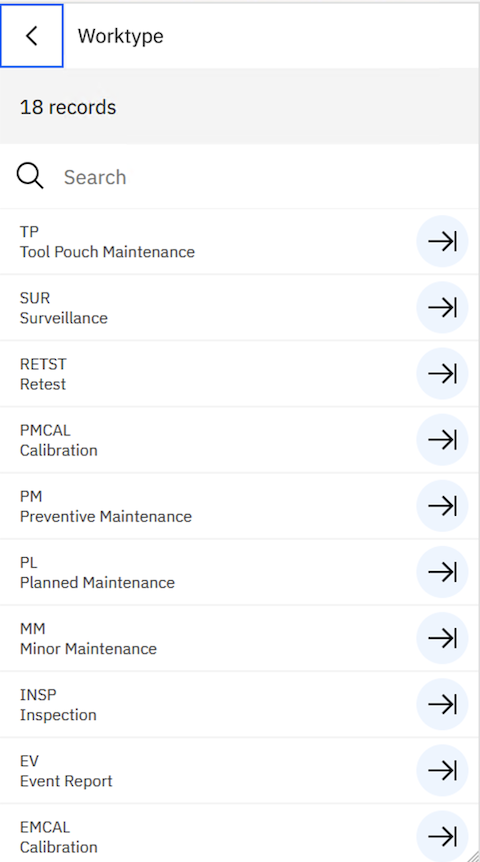Select the EV Event Report row
This screenshot has height=862, width=480.
click(x=239, y=771)
